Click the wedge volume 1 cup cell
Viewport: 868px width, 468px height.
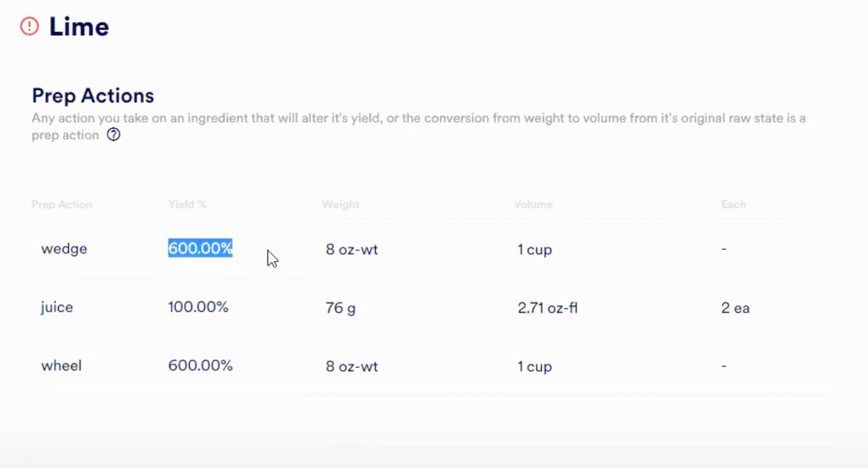(x=535, y=250)
